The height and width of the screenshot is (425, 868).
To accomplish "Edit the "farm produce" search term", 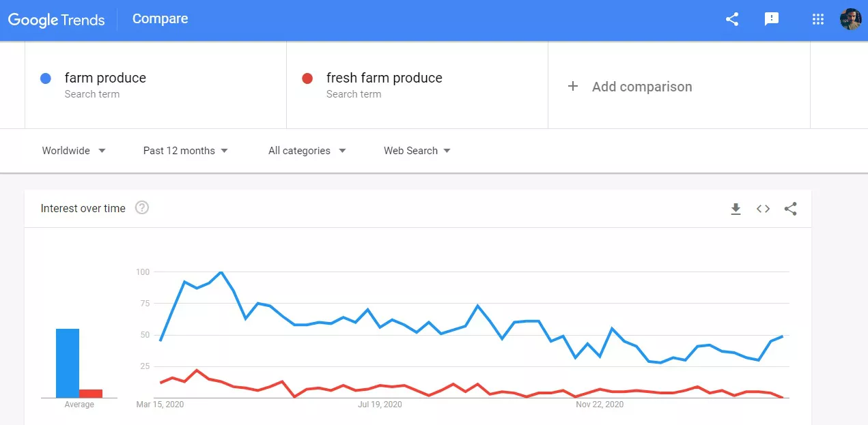I will [x=105, y=78].
